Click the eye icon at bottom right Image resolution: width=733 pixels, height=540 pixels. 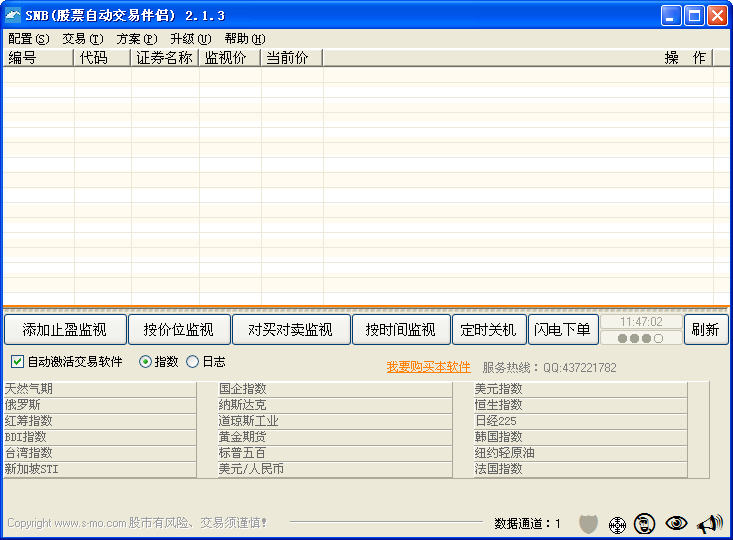pos(677,523)
